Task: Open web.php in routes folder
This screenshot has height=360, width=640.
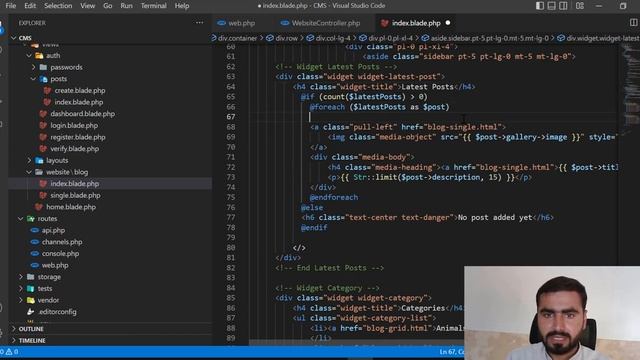Action: [55, 266]
